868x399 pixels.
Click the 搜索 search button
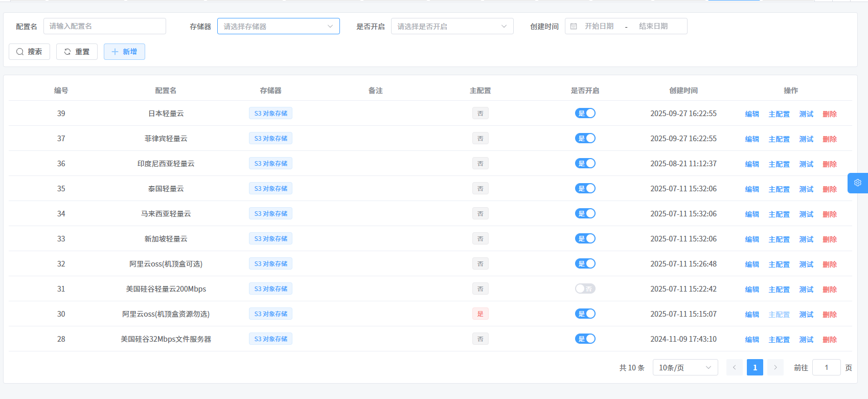click(29, 52)
